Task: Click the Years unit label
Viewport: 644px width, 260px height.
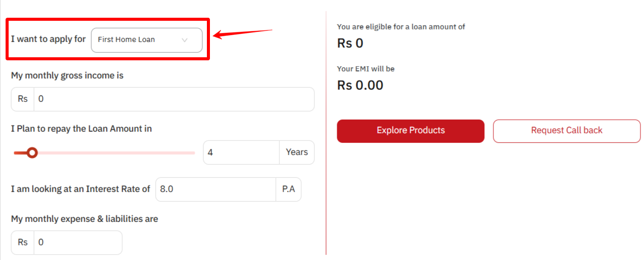Action: click(297, 153)
